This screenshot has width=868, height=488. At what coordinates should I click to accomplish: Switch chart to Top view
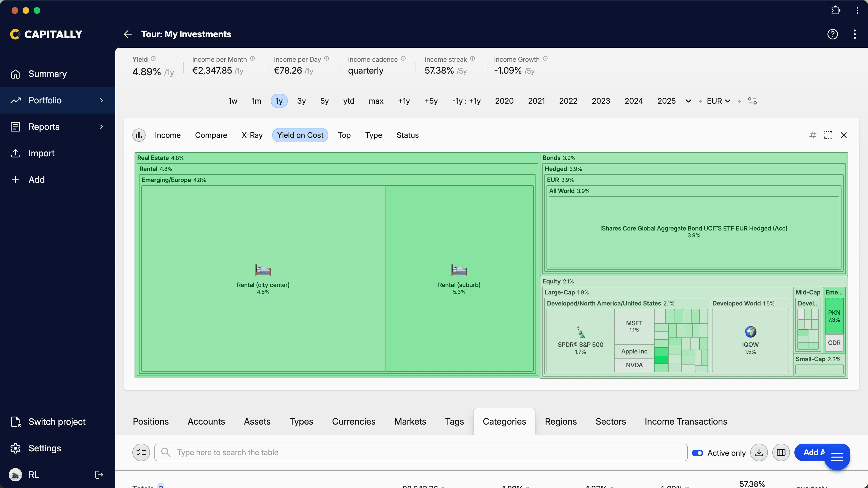point(344,135)
